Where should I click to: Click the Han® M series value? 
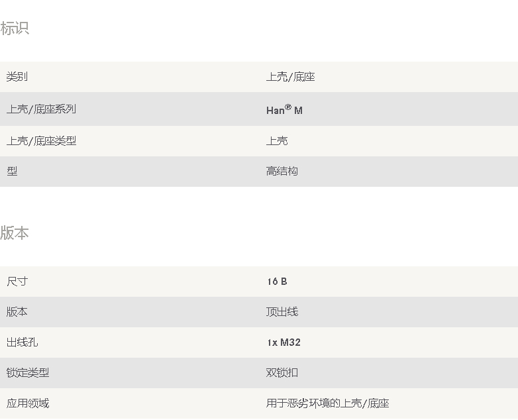284,109
